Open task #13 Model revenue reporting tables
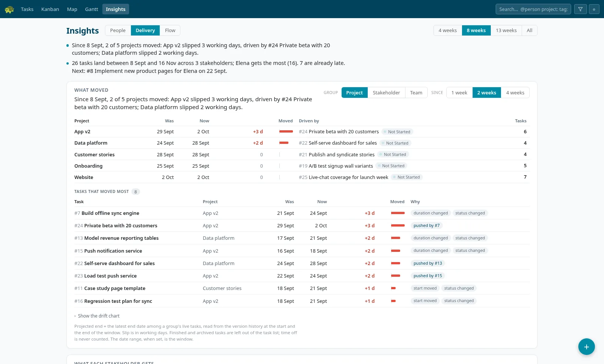This screenshot has width=604, height=364. (116, 238)
